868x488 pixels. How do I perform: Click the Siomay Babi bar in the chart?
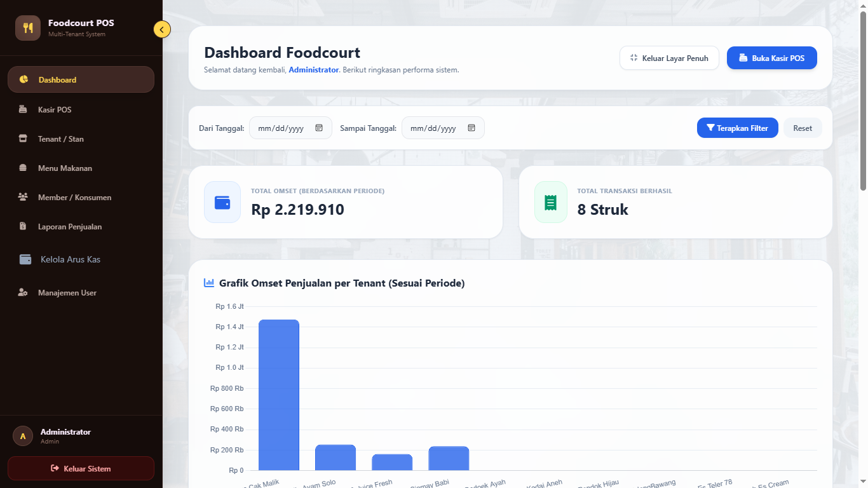(x=449, y=459)
